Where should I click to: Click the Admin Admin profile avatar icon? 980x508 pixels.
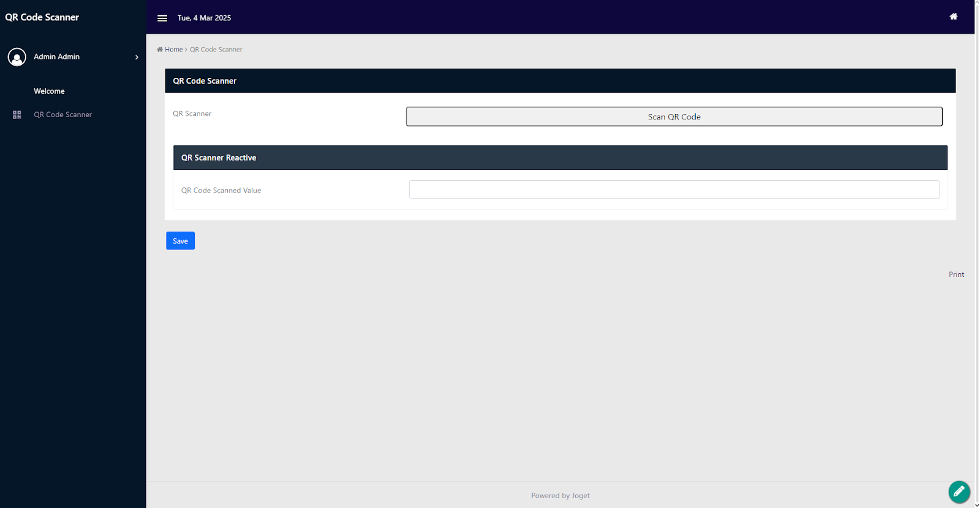[17, 57]
